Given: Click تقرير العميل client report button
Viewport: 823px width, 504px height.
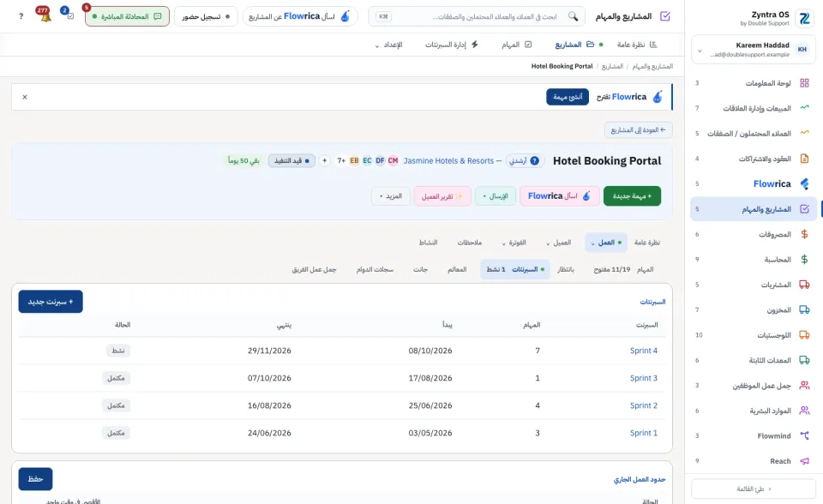Looking at the screenshot, I should [442, 196].
